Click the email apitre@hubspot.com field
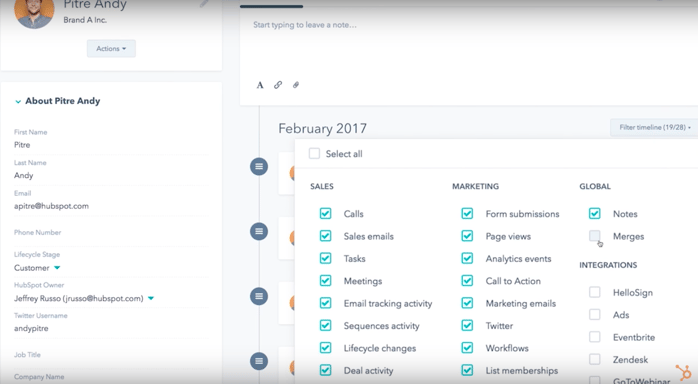 [51, 206]
